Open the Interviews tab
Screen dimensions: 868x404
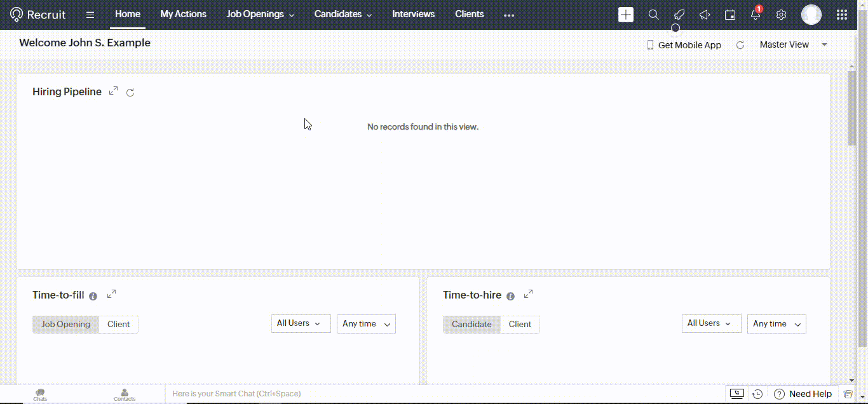pos(413,14)
